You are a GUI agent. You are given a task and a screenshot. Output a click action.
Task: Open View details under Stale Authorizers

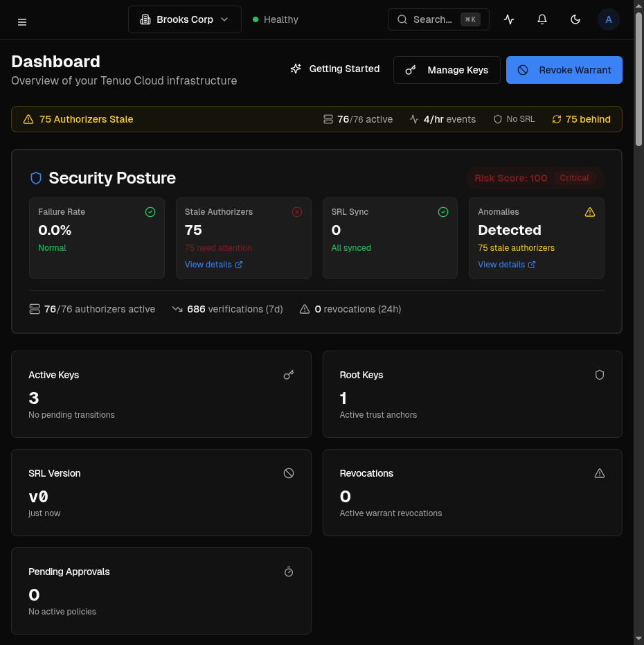pyautogui.click(x=213, y=265)
